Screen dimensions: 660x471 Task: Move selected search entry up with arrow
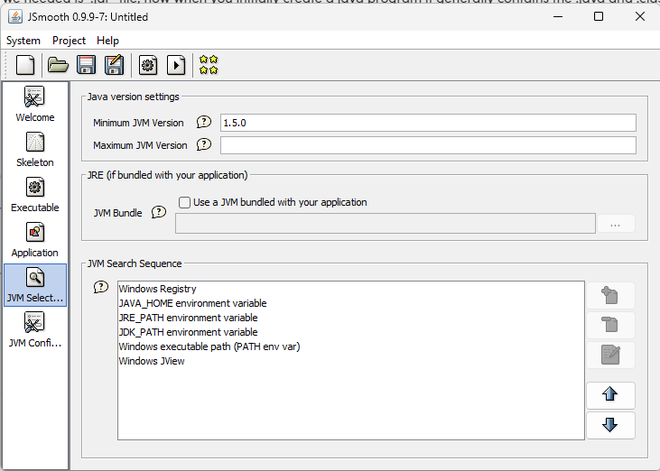point(610,395)
